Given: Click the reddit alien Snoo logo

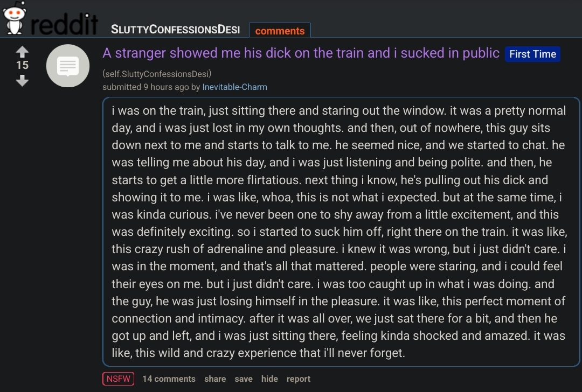Looking at the screenshot, I should [x=14, y=18].
